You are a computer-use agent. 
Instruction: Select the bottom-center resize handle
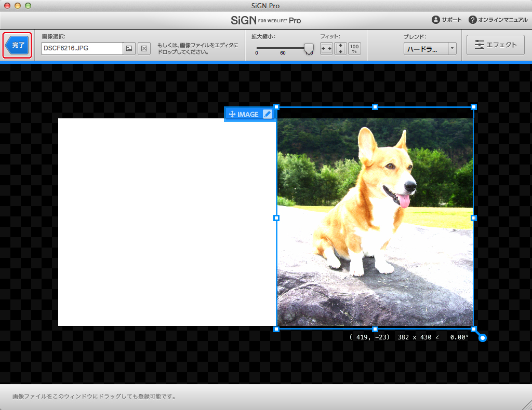(375, 329)
